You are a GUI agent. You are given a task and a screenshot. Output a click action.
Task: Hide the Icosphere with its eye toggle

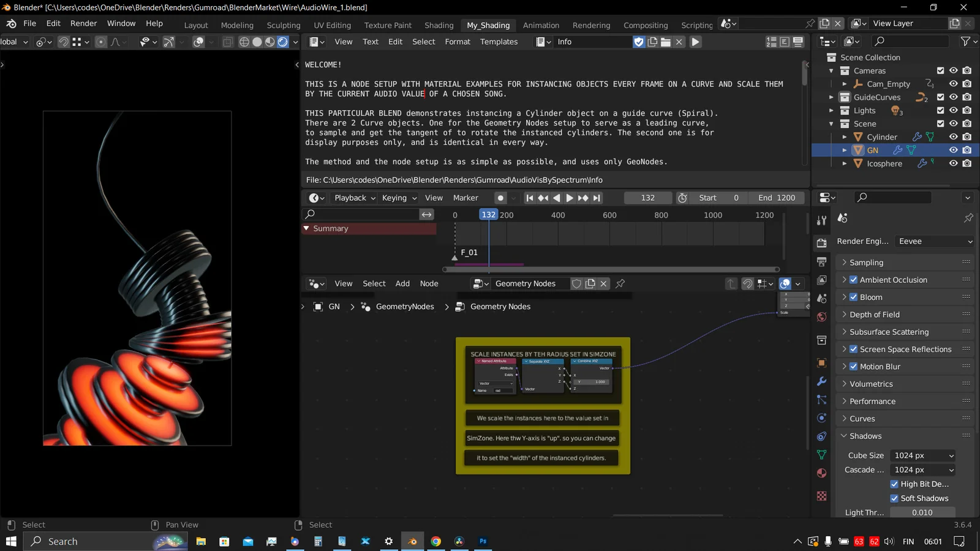pyautogui.click(x=953, y=163)
